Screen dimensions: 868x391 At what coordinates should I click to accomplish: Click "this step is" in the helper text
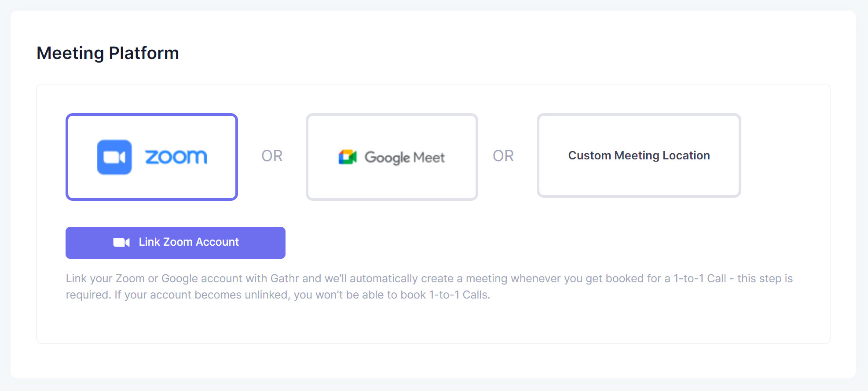[x=765, y=279]
